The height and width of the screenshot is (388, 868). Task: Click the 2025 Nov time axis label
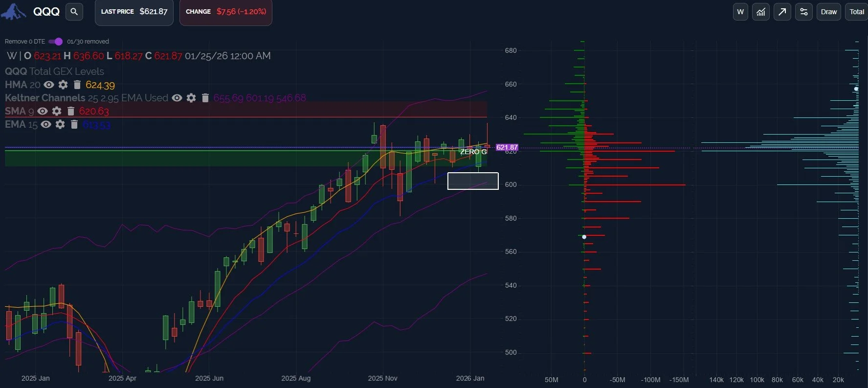pyautogui.click(x=382, y=378)
